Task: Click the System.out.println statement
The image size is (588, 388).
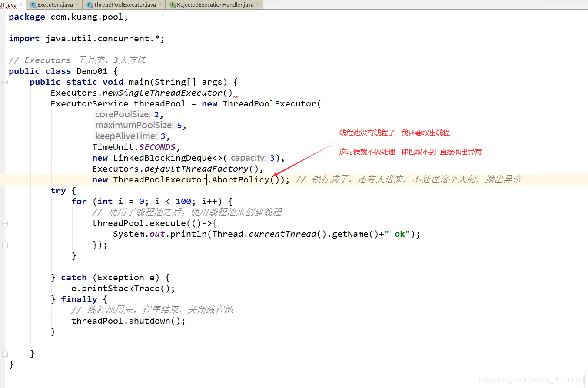Action: [x=266, y=234]
